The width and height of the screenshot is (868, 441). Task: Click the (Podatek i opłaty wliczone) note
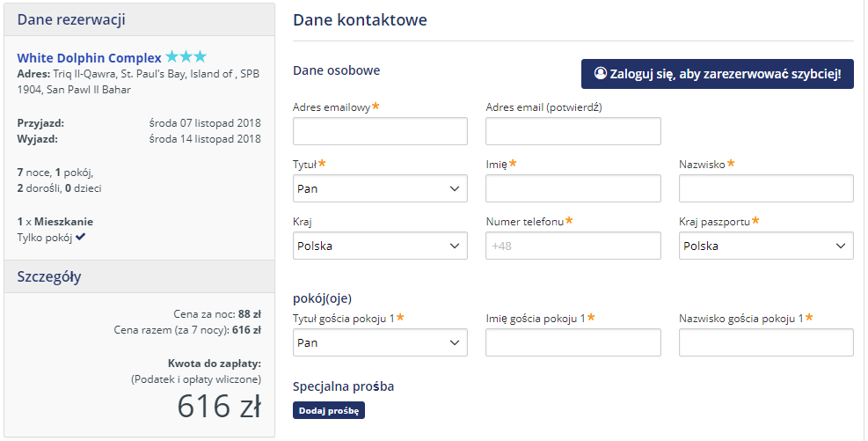pyautogui.click(x=196, y=379)
